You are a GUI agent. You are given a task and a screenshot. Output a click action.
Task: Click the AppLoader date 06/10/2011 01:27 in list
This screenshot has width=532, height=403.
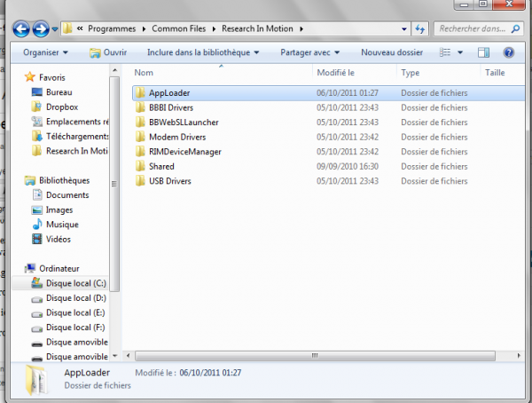(x=348, y=93)
